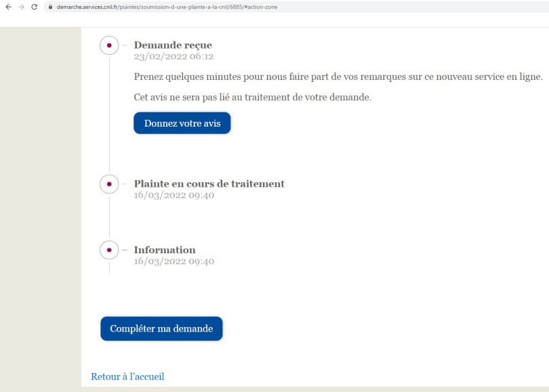Click the Information step heading
Viewport: 549px width, 392px height.
tap(165, 250)
